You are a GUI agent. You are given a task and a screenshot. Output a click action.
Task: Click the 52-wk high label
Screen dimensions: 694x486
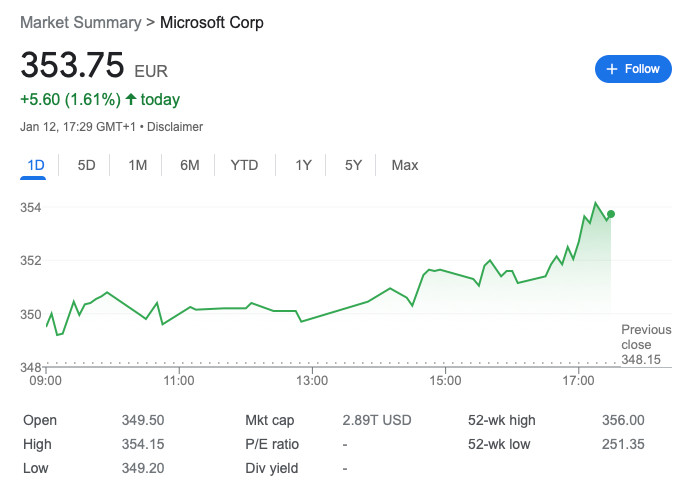click(x=501, y=420)
